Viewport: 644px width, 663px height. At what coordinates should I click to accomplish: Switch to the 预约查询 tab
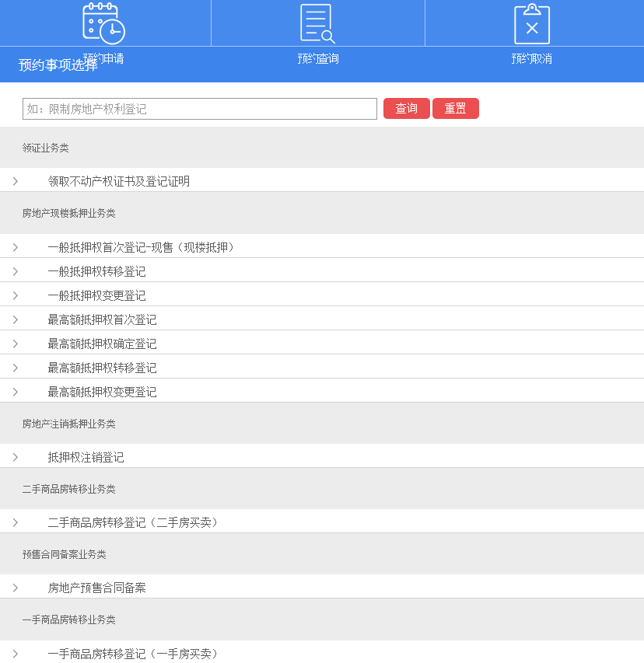tap(318, 58)
